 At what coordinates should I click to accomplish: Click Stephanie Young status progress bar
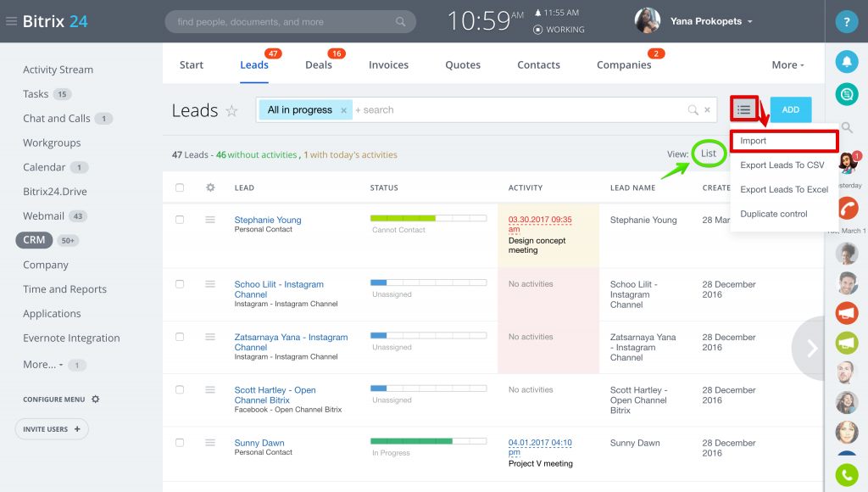tap(428, 218)
